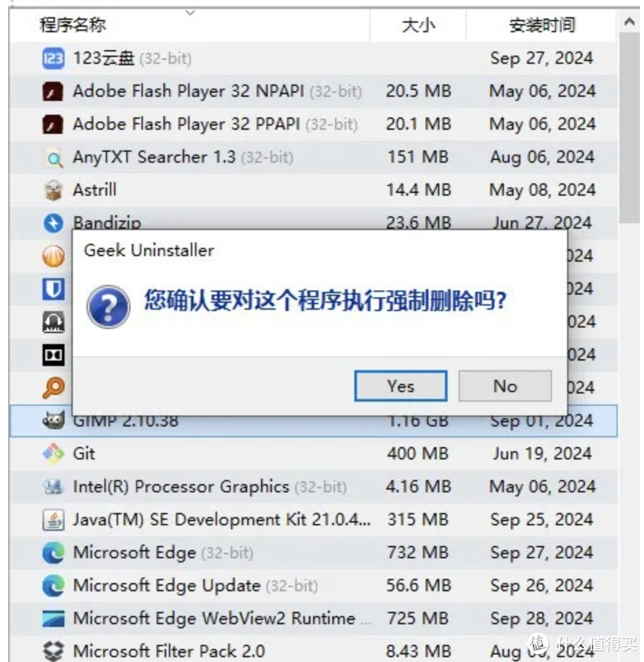Select the Microsoft Edge Update row

[313, 586]
